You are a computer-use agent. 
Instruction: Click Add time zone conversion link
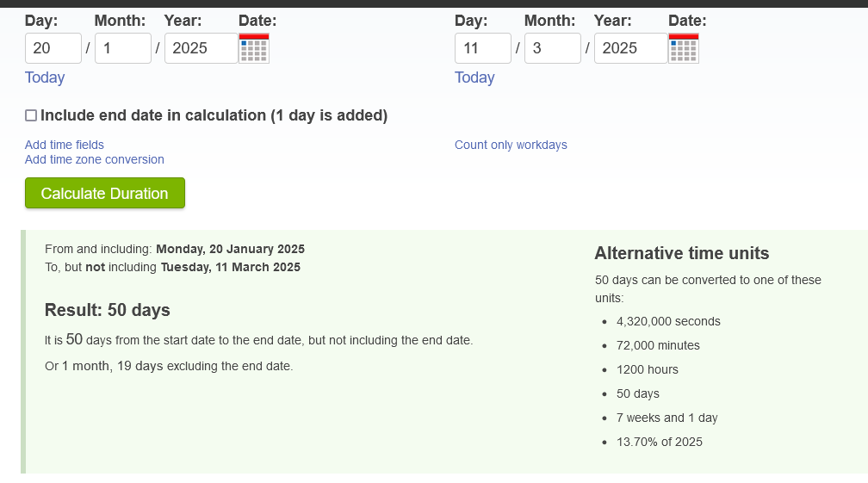(x=95, y=159)
